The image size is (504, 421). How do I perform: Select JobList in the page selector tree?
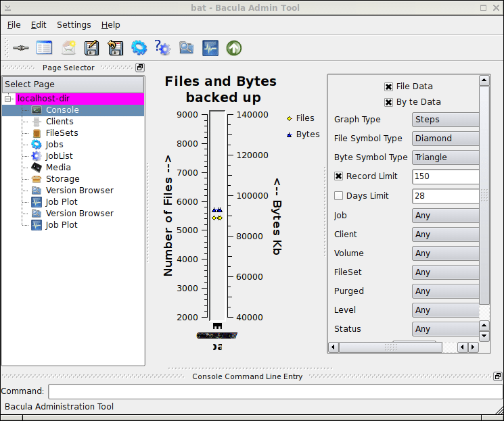click(x=59, y=156)
